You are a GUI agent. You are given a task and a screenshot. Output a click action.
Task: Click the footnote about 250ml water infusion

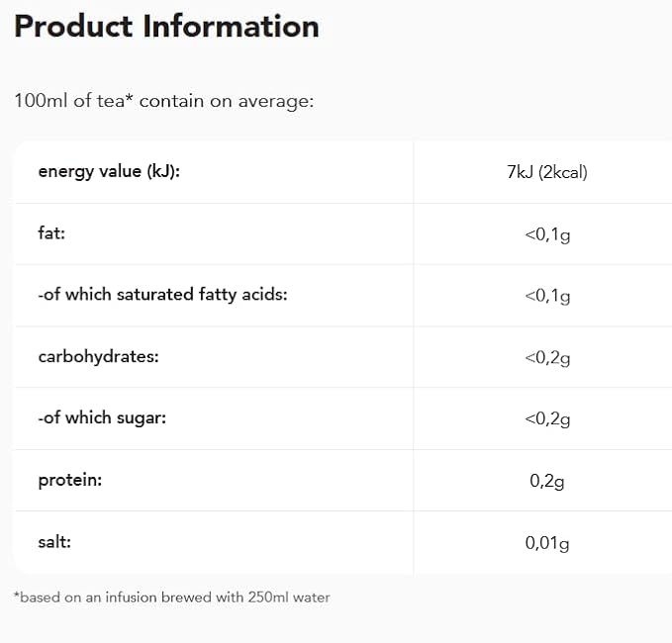coord(172,597)
